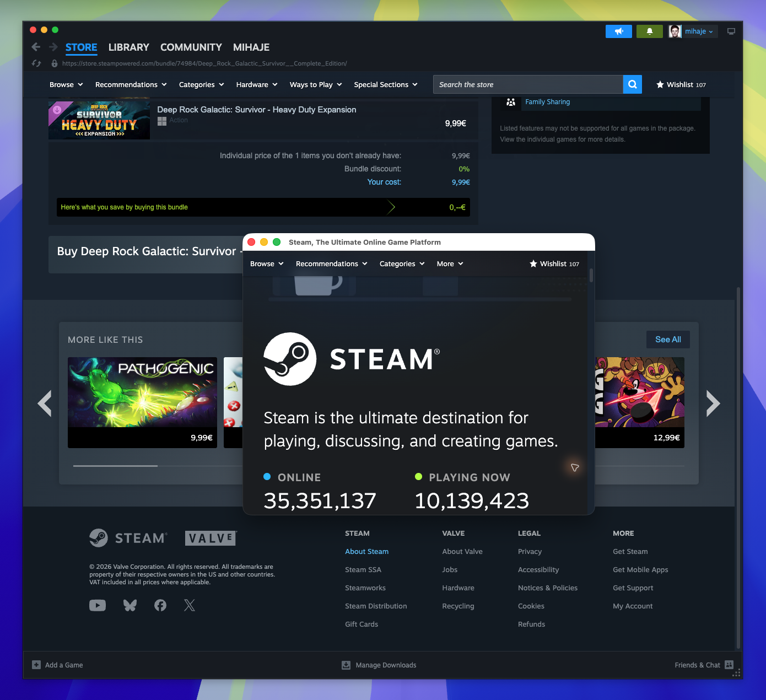Click the More Like This carousel scrollbar

pos(115,466)
